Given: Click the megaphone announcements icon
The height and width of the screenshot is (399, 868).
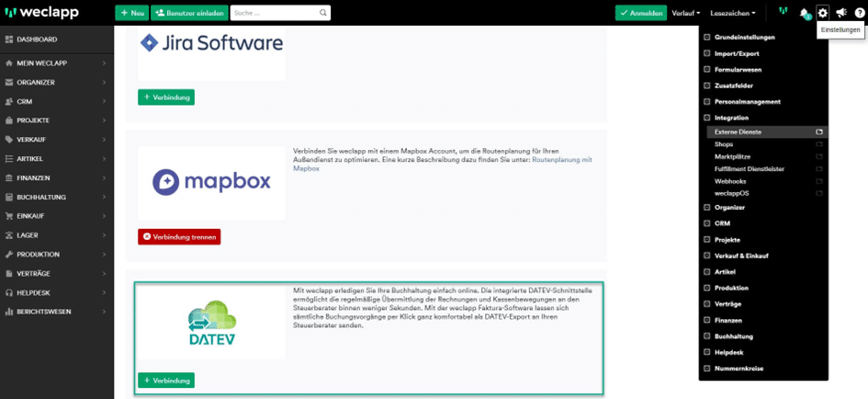Looking at the screenshot, I should [840, 13].
